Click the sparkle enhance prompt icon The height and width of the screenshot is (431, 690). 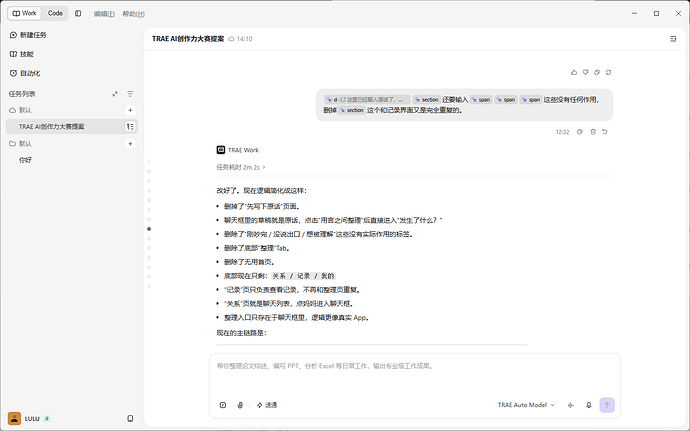571,405
